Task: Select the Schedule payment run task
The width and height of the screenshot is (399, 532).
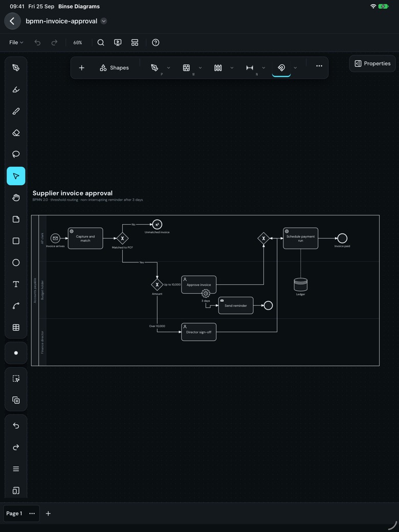Action: coord(301,238)
